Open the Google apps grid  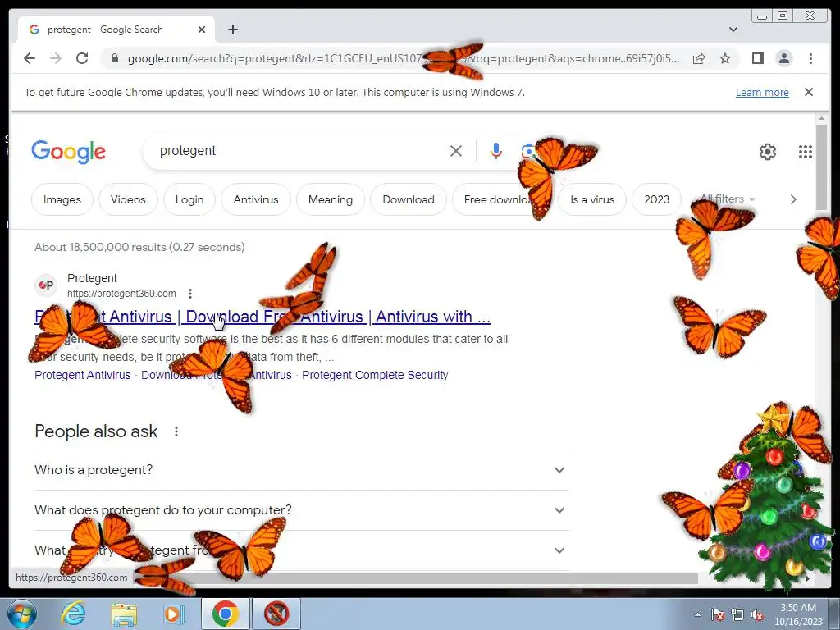click(806, 152)
